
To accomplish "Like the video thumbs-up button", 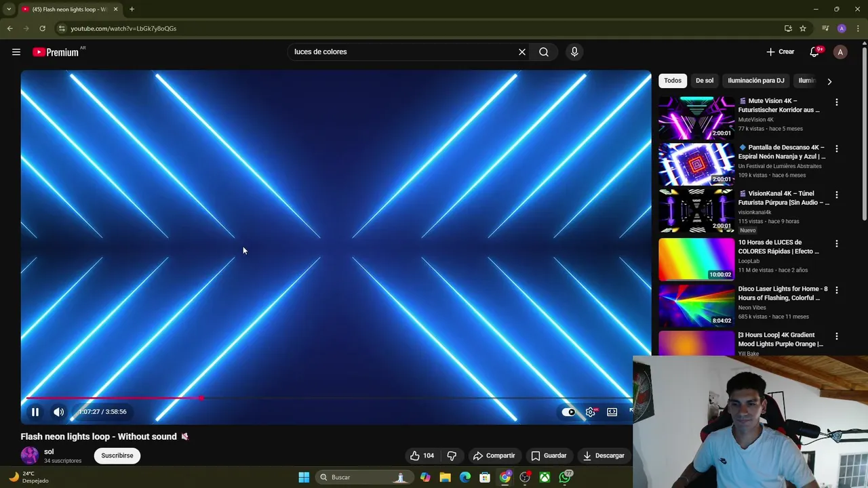I will click(422, 455).
